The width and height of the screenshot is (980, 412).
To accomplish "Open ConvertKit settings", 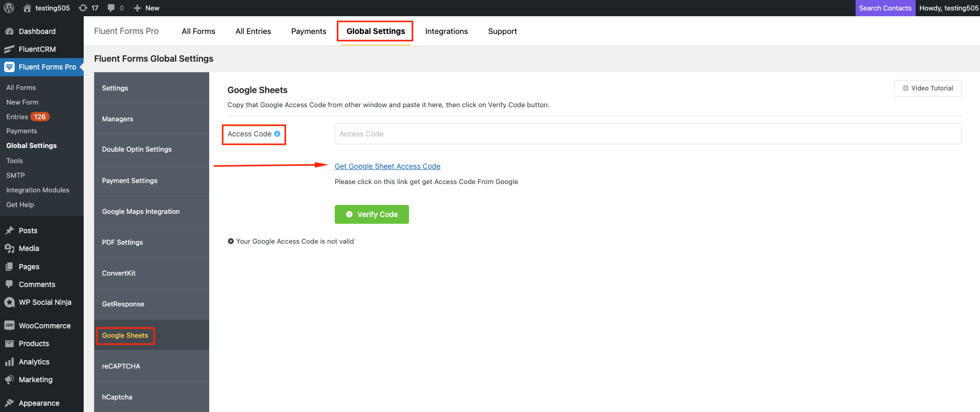I will point(152,273).
